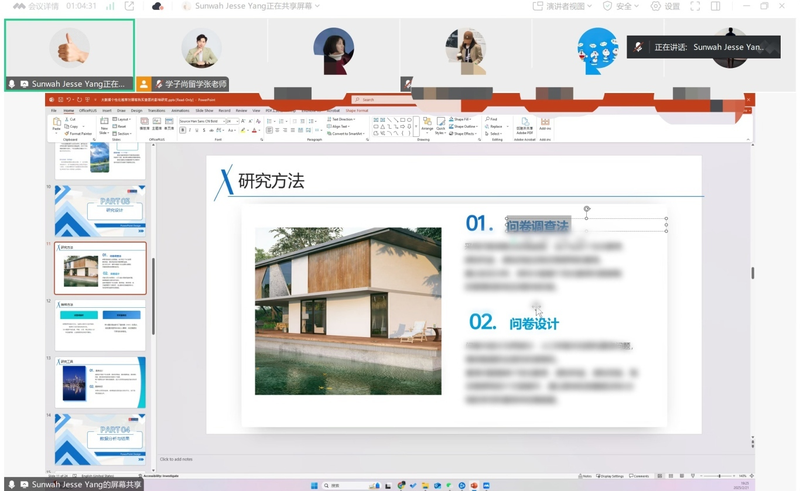Click the Replace button in Editing group
This screenshot has height=491, width=800.
(x=494, y=127)
